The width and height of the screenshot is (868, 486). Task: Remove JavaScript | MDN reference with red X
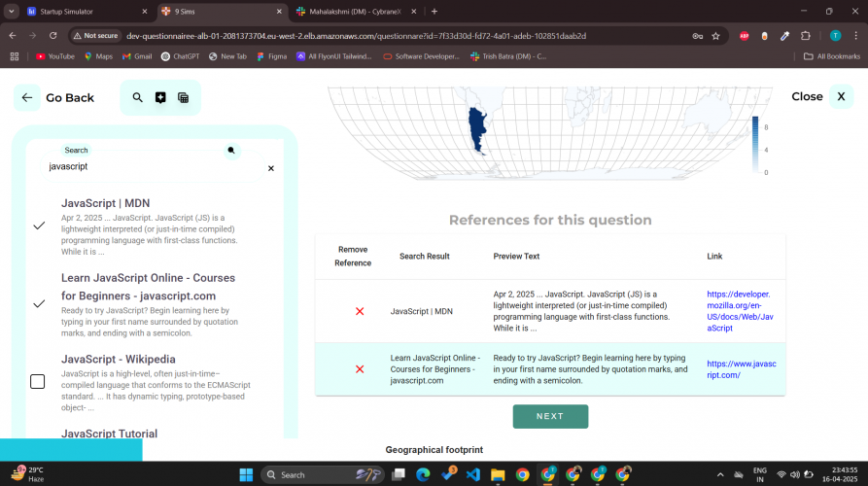click(360, 312)
